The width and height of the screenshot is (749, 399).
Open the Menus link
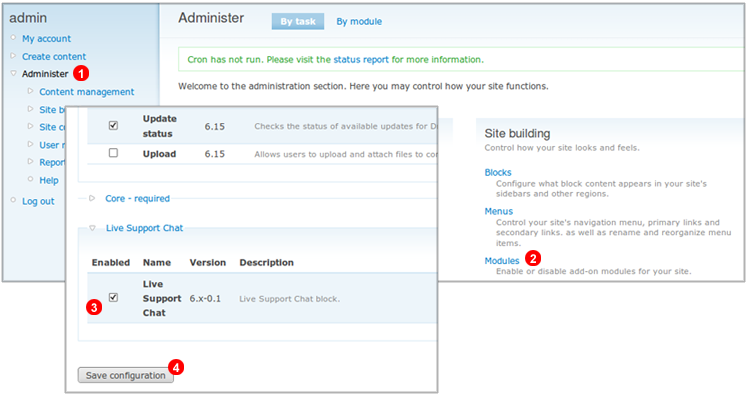(x=498, y=211)
